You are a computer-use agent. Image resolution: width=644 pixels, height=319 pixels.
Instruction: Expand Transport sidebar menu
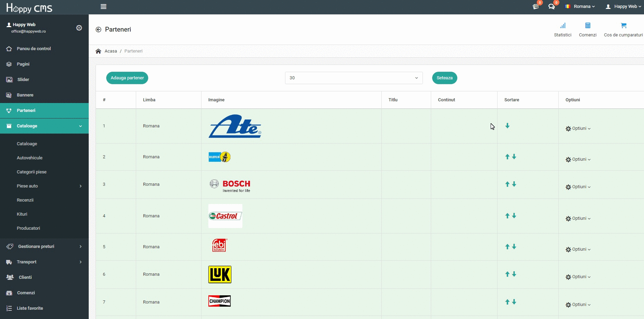pyautogui.click(x=44, y=262)
